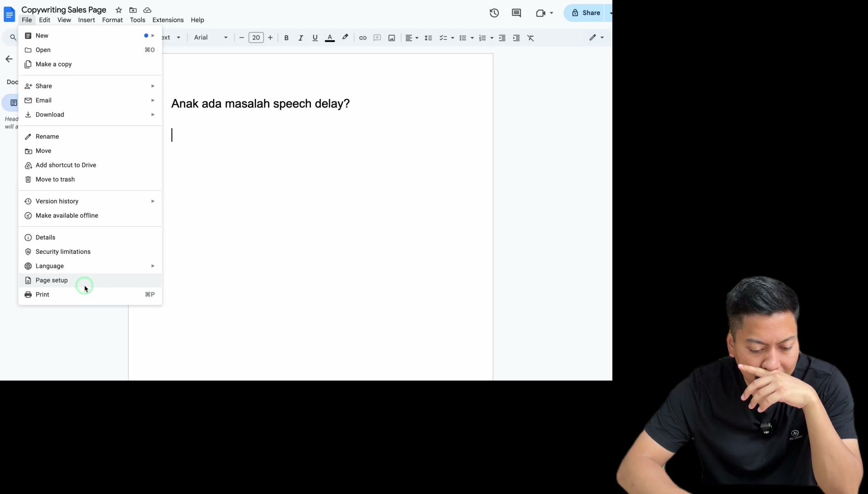Choose Make available offline
The width and height of the screenshot is (868, 494).
coord(90,216)
